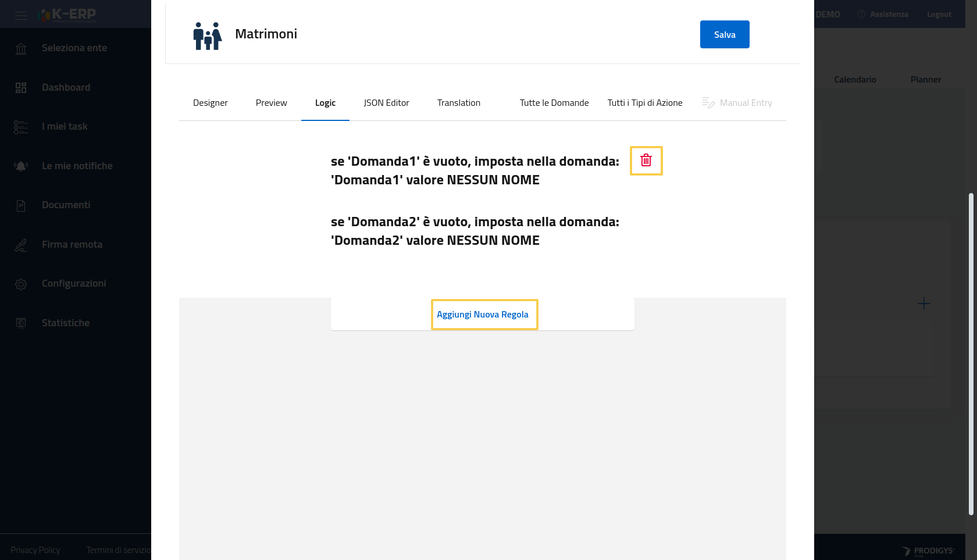Open the Documenti file icon
Viewport: 977px width, 560px height.
pos(21,205)
